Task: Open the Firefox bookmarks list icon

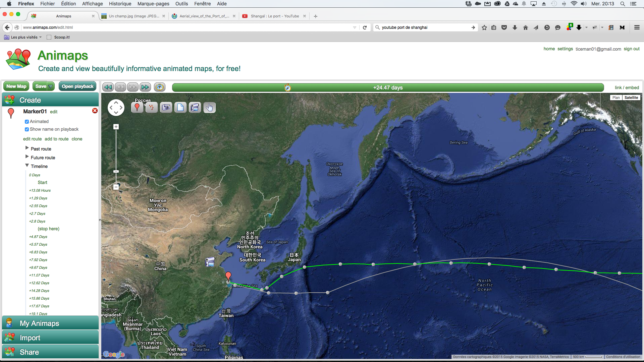Action: [494, 27]
